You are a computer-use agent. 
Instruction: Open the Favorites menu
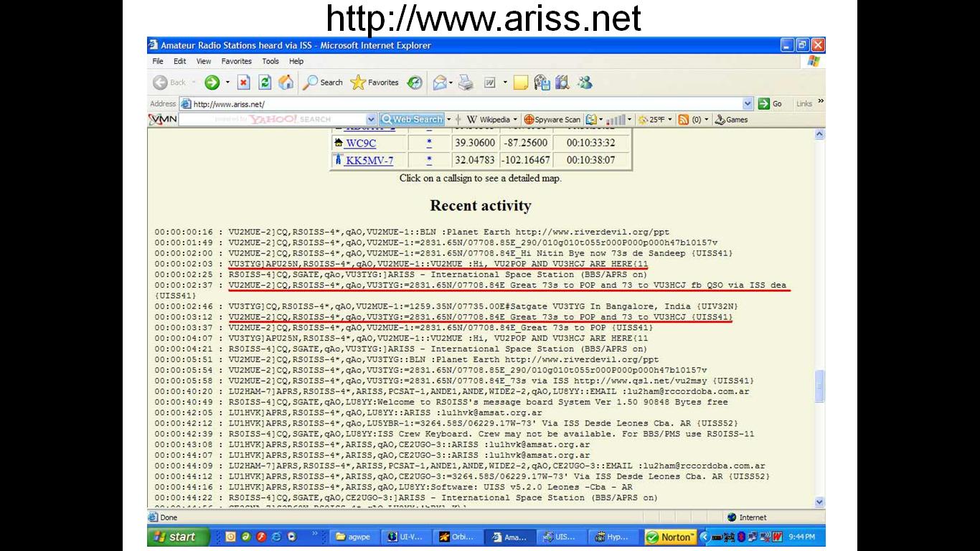[236, 62]
